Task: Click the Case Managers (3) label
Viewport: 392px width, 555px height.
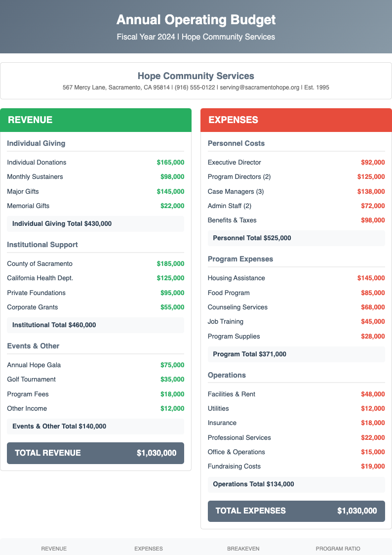Action: coord(236,191)
